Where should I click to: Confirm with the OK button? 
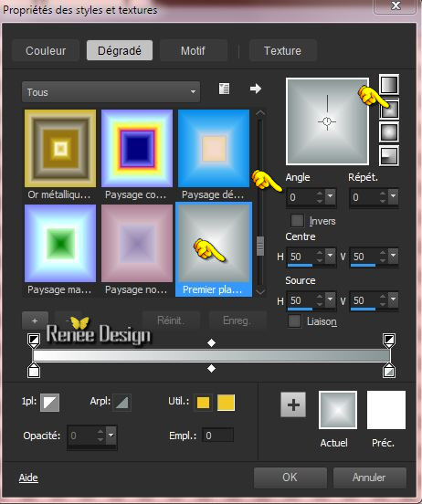click(x=290, y=478)
